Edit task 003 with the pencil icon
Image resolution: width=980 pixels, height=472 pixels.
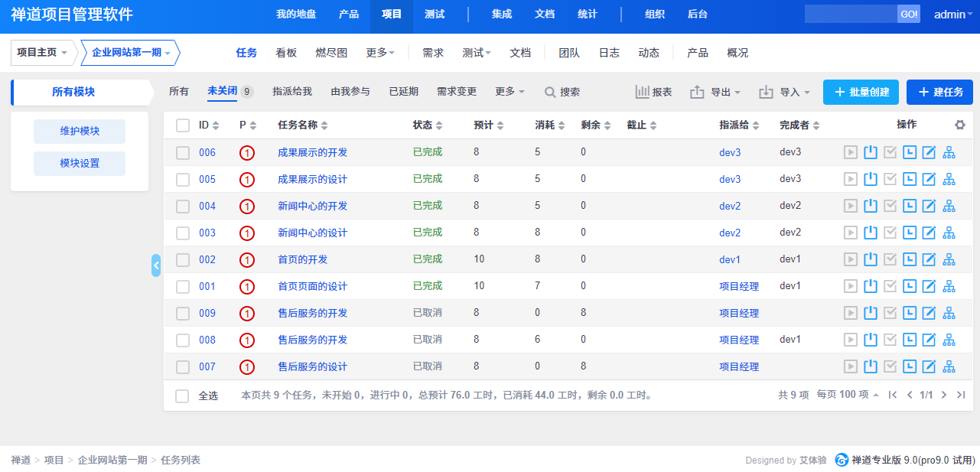tap(930, 233)
